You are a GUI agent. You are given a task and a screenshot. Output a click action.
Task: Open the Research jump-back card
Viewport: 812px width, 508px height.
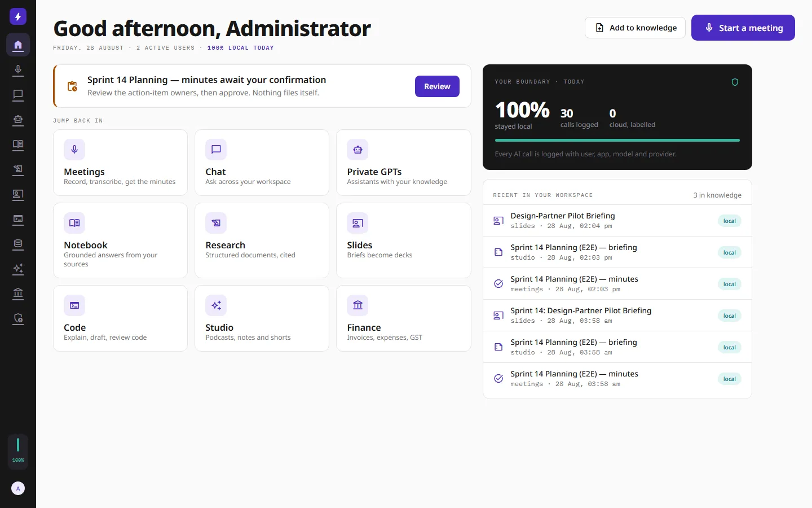tap(262, 240)
